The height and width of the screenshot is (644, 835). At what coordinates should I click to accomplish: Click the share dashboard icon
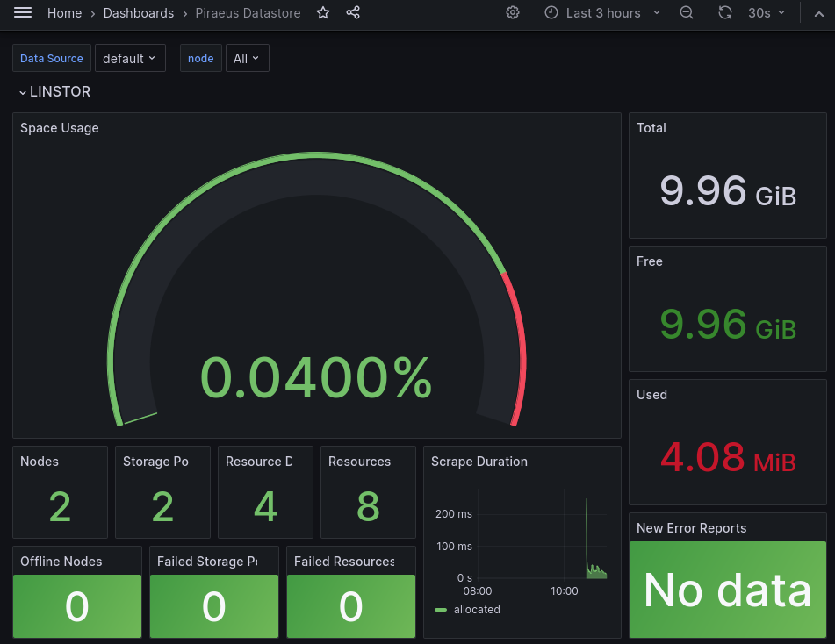click(x=353, y=13)
